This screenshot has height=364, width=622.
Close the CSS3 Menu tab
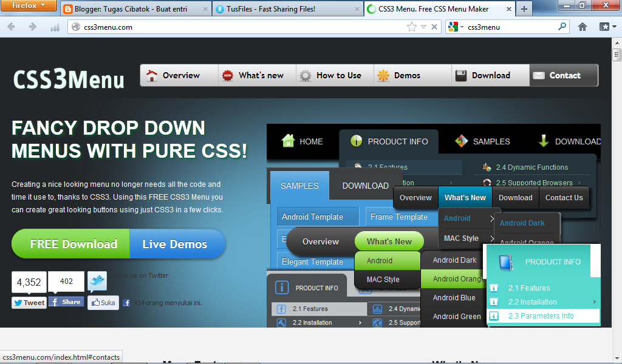508,8
